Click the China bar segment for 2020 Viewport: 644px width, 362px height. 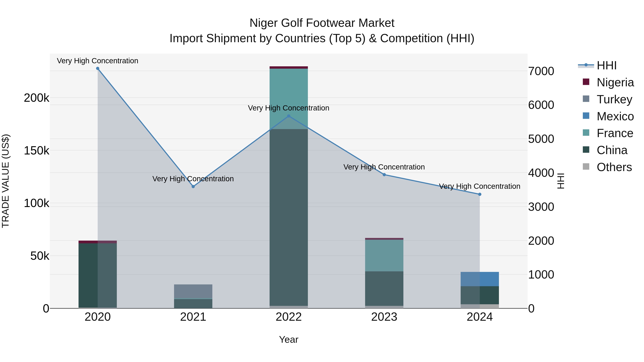pyautogui.click(x=98, y=275)
